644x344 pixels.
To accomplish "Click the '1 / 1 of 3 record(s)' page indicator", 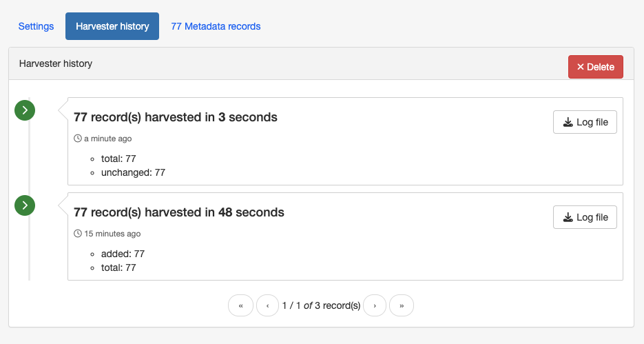I will 321,305.
